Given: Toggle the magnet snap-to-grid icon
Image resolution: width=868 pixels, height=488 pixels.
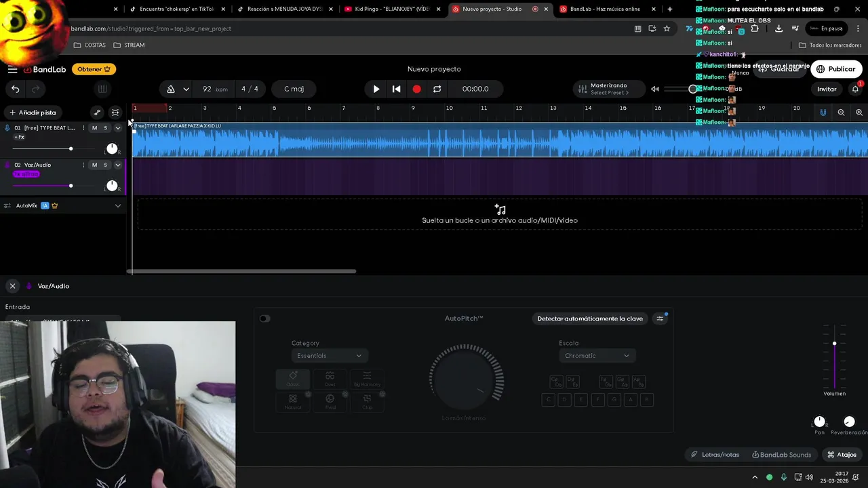Looking at the screenshot, I should pos(823,113).
